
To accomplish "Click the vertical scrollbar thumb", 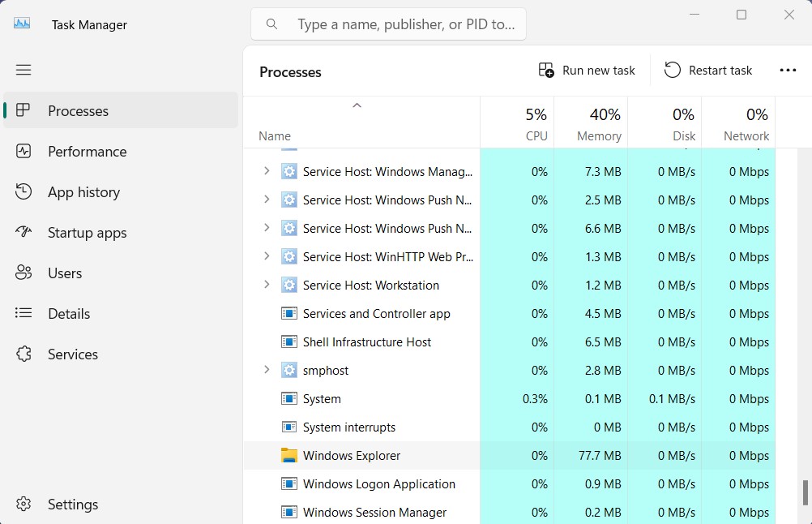I will pyautogui.click(x=805, y=493).
